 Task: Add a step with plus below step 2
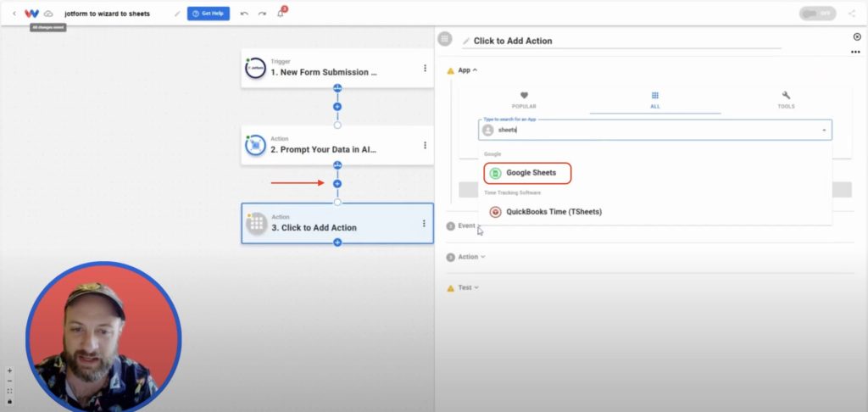click(337, 183)
